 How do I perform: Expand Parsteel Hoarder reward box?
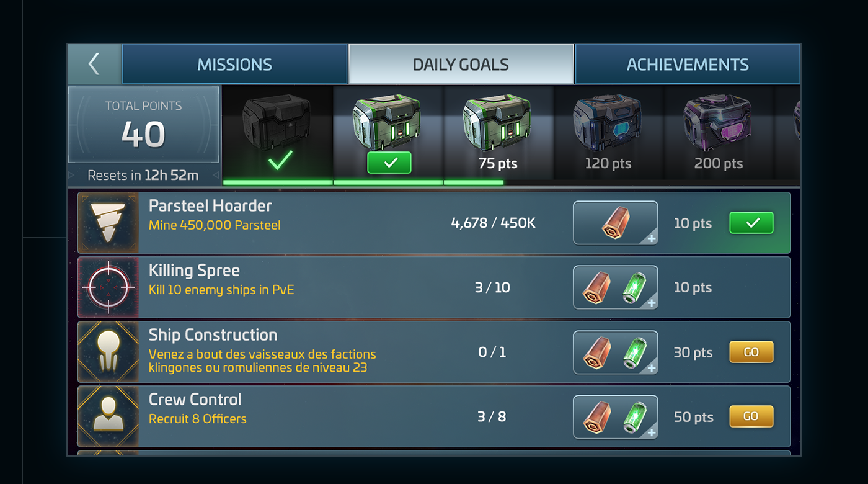tap(616, 223)
